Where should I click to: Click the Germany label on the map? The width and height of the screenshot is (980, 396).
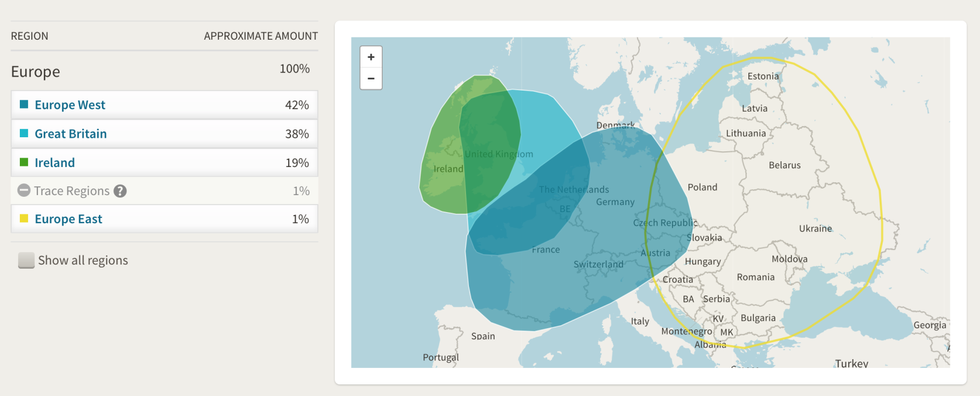click(x=615, y=202)
